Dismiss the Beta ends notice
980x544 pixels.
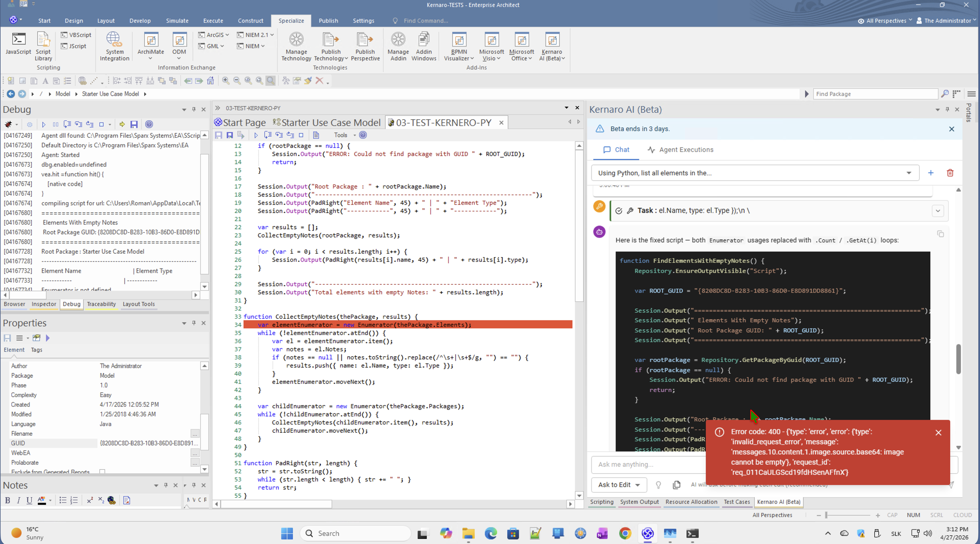(951, 129)
